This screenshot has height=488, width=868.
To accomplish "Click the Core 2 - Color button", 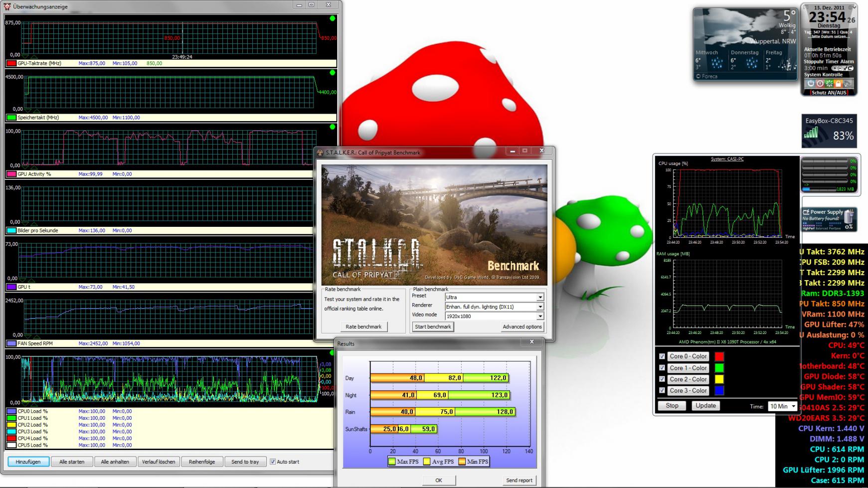I will point(688,379).
